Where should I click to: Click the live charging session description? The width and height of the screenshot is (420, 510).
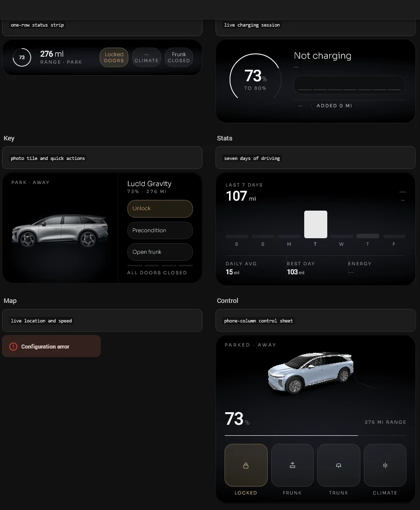(x=252, y=25)
